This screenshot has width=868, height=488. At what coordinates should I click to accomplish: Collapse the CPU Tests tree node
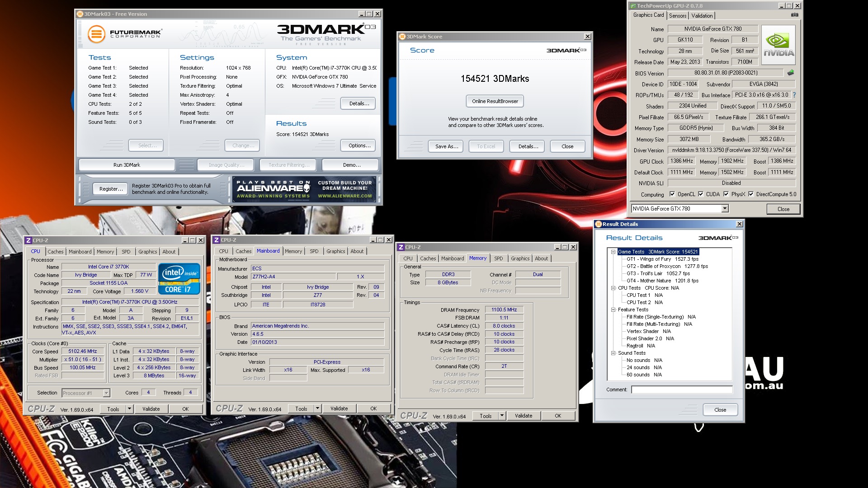pos(613,288)
